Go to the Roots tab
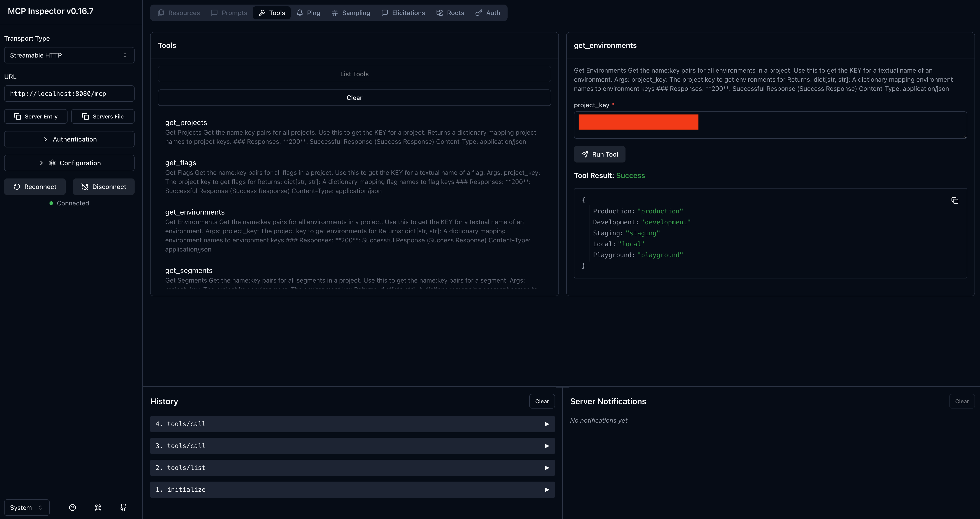The image size is (980, 519). (x=450, y=13)
